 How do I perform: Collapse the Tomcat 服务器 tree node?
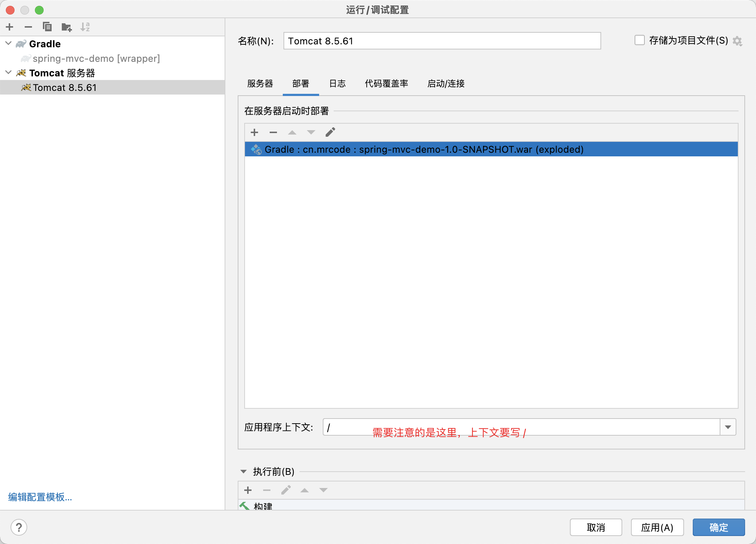coord(9,73)
